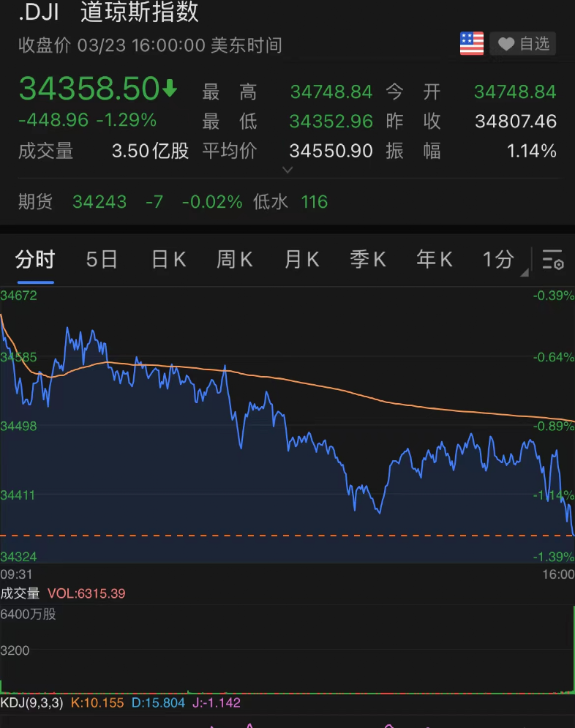Tap the US flag market icon
575x728 pixels.
472,44
